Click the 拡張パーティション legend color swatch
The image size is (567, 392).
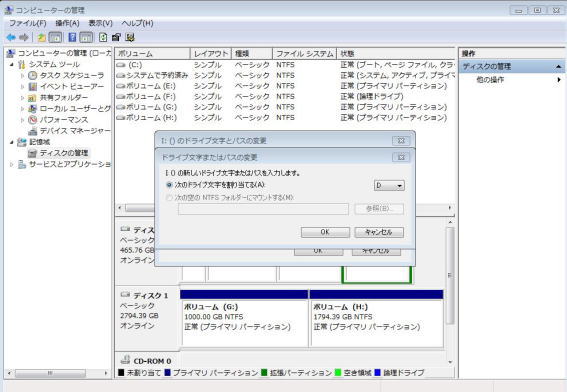tap(264, 372)
